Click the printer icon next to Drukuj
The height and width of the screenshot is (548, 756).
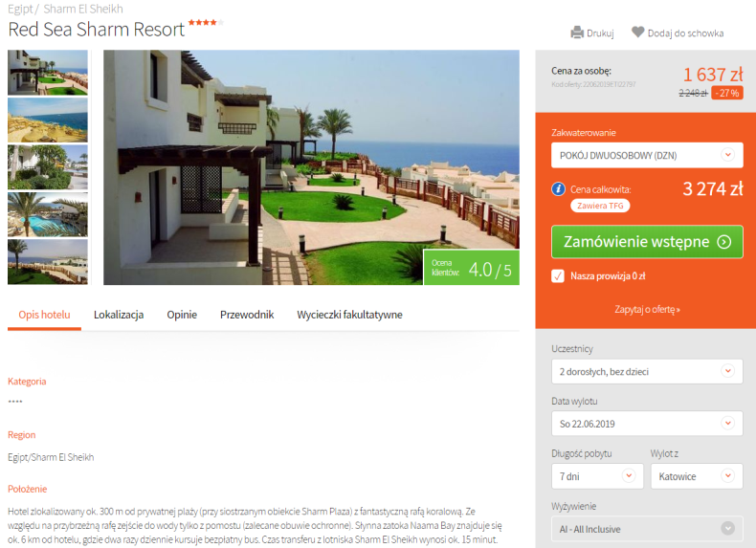click(x=577, y=33)
